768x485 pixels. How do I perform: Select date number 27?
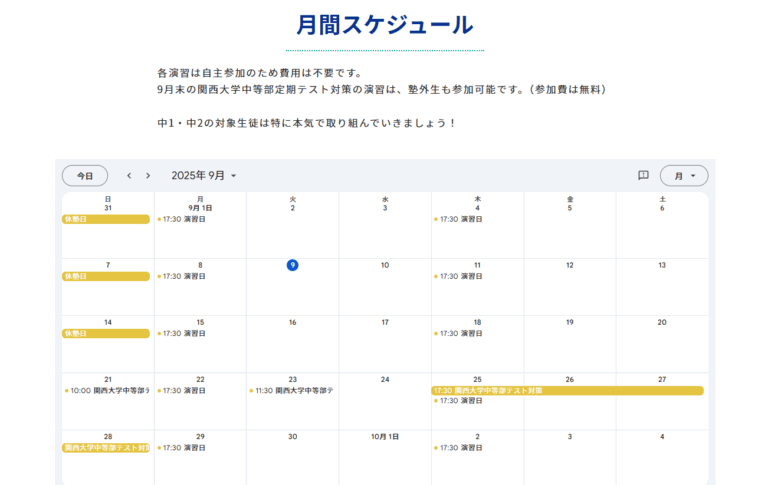662,380
